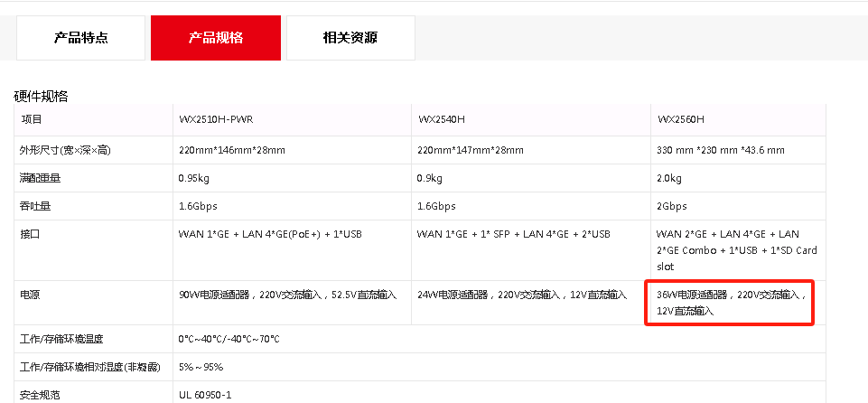Click the 外形尺寸(宽×深×高) row label
868x403 pixels.
click(67, 150)
